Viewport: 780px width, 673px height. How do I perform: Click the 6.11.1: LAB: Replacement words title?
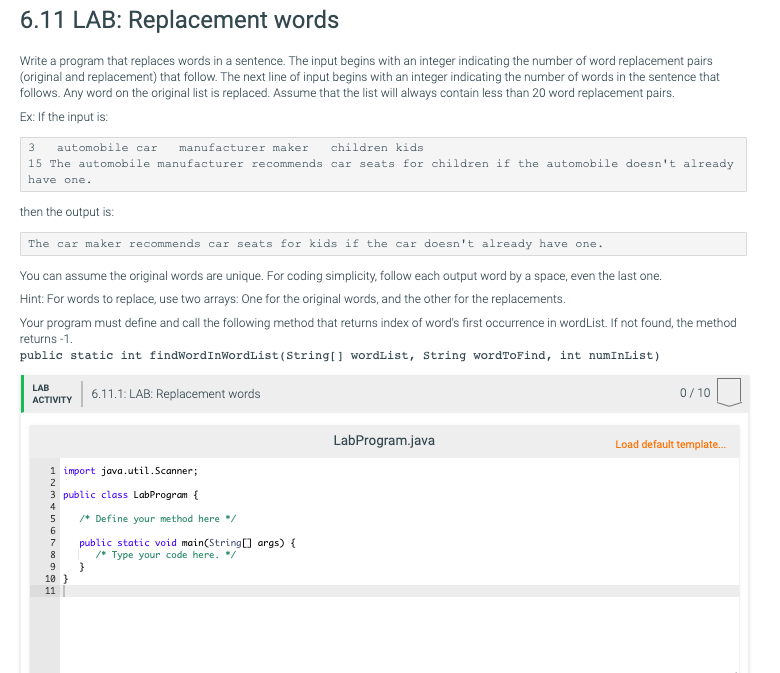(x=176, y=394)
